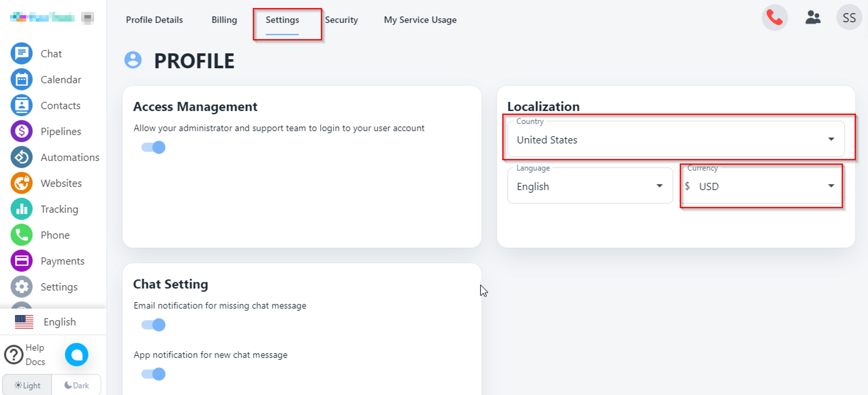Viewport: 868px width, 395px height.
Task: Click the Websites globe icon
Action: [21, 183]
